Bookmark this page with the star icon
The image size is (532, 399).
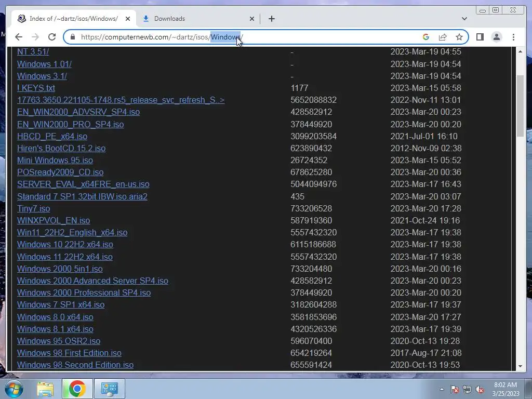(x=459, y=37)
